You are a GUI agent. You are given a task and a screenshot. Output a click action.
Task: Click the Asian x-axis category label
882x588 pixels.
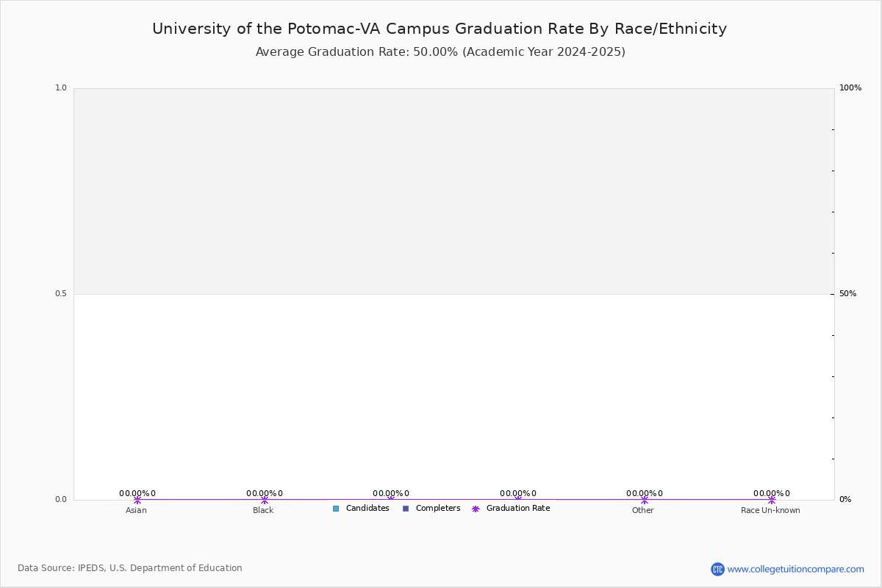[x=136, y=511]
